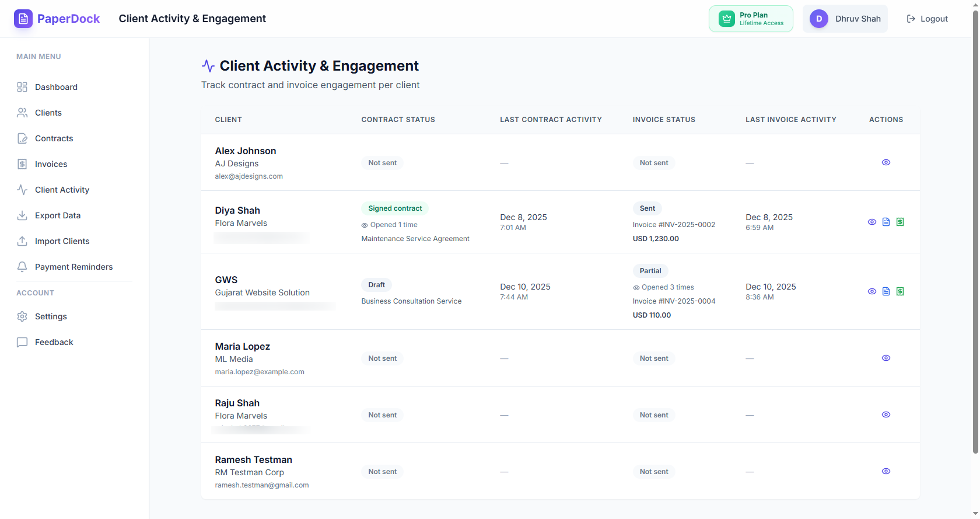This screenshot has width=980, height=519.
Task: Click the Pro Plan crown icon
Action: [x=727, y=19]
